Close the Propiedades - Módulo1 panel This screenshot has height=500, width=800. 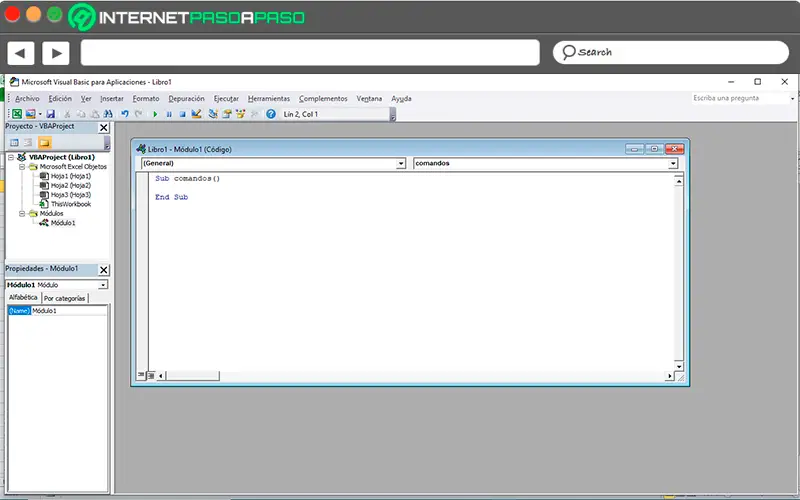104,269
